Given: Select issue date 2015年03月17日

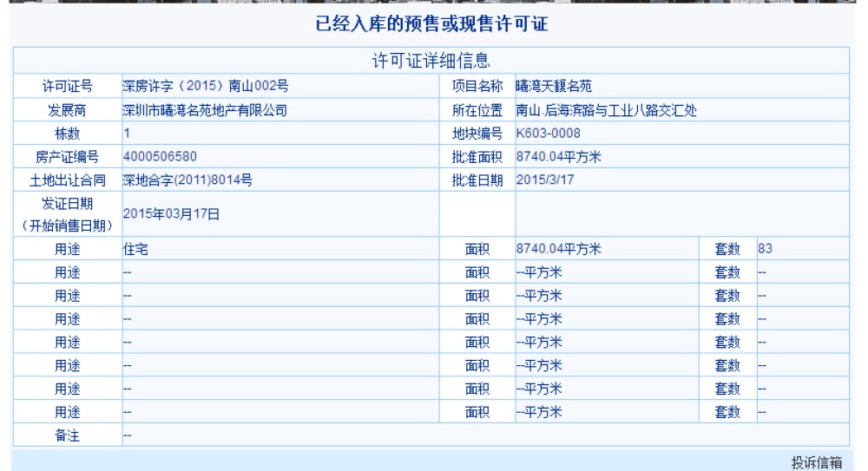Looking at the screenshot, I should [x=170, y=214].
